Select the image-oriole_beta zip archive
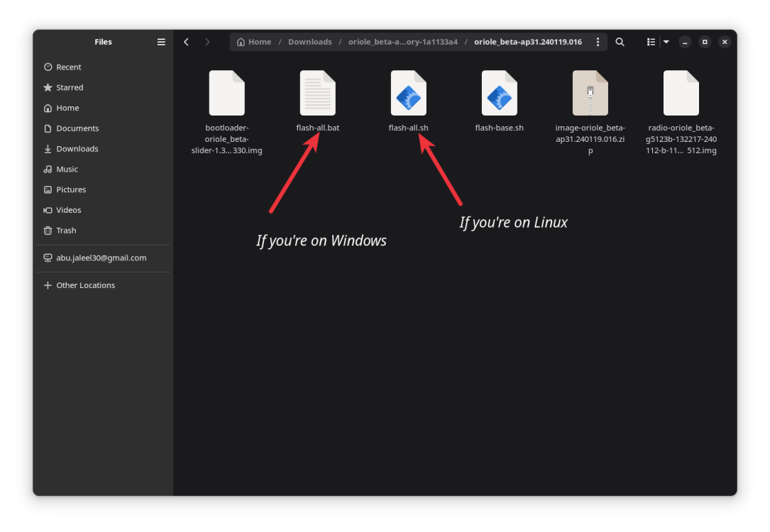This screenshot has width=770, height=532. [590, 93]
